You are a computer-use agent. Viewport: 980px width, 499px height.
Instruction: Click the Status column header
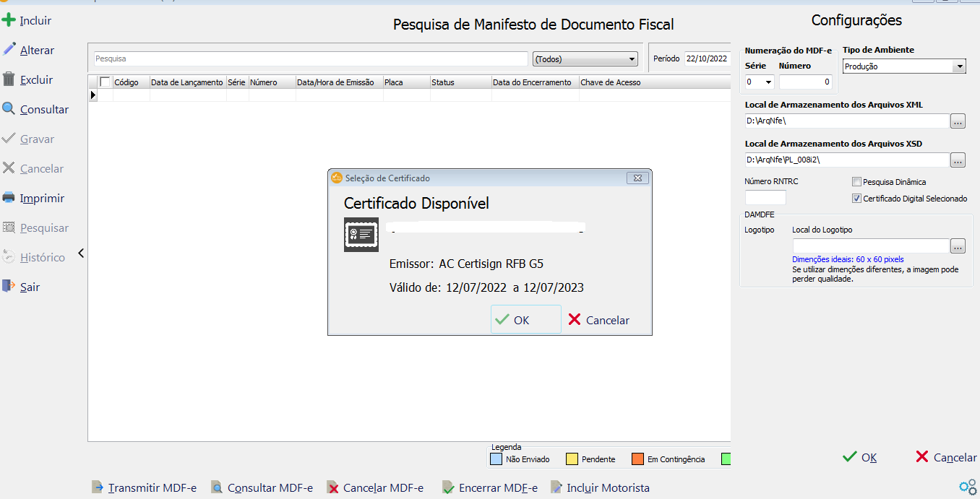461,82
